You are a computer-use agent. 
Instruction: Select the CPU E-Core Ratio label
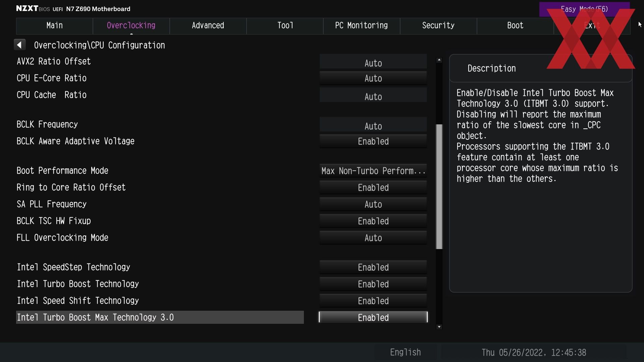(52, 78)
